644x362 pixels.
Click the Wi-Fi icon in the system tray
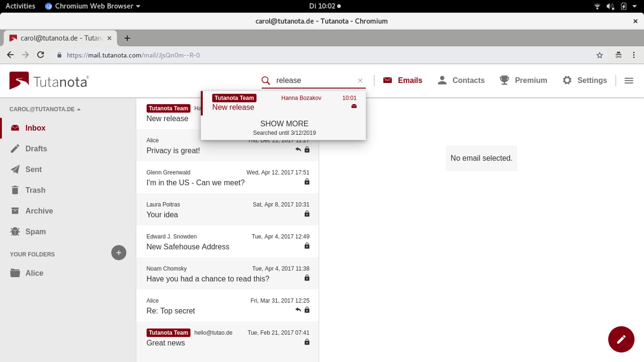click(597, 6)
